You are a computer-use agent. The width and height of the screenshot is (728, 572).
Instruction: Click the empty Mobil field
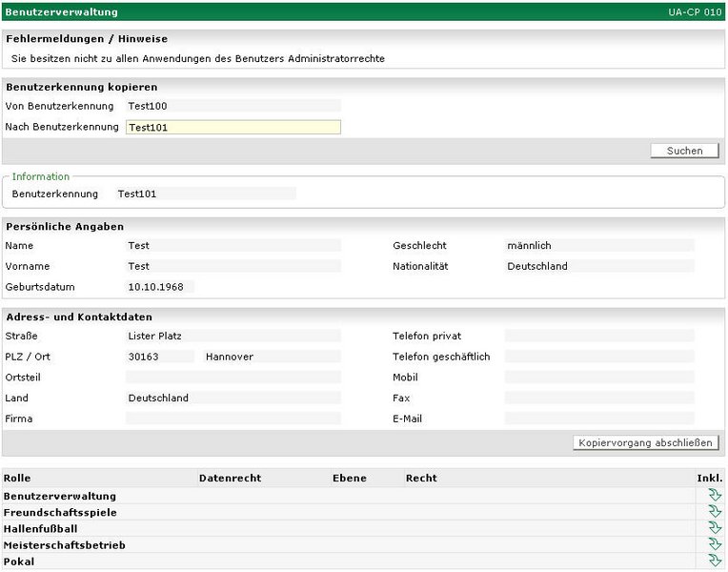point(598,378)
